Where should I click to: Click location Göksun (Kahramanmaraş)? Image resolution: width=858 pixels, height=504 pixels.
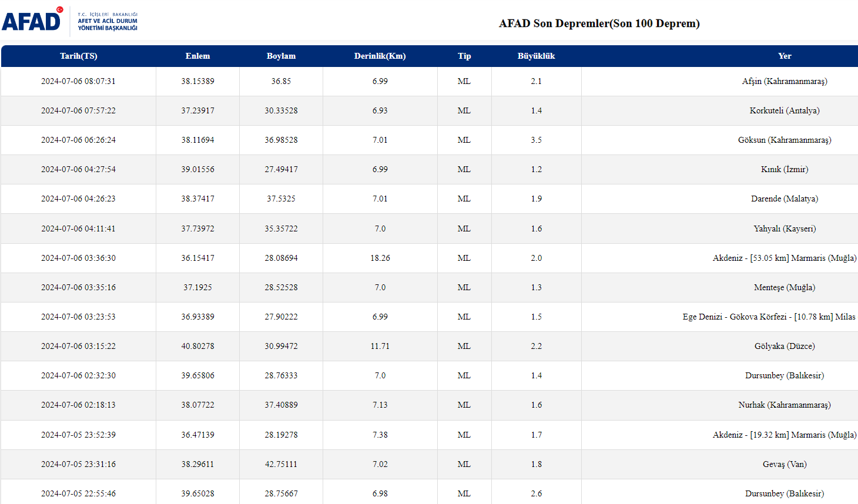click(785, 140)
